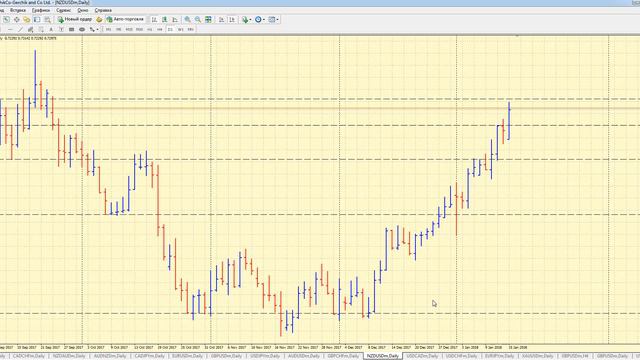Zoom out of the chart
This screenshot has width=640, height=360.
coord(198,19)
